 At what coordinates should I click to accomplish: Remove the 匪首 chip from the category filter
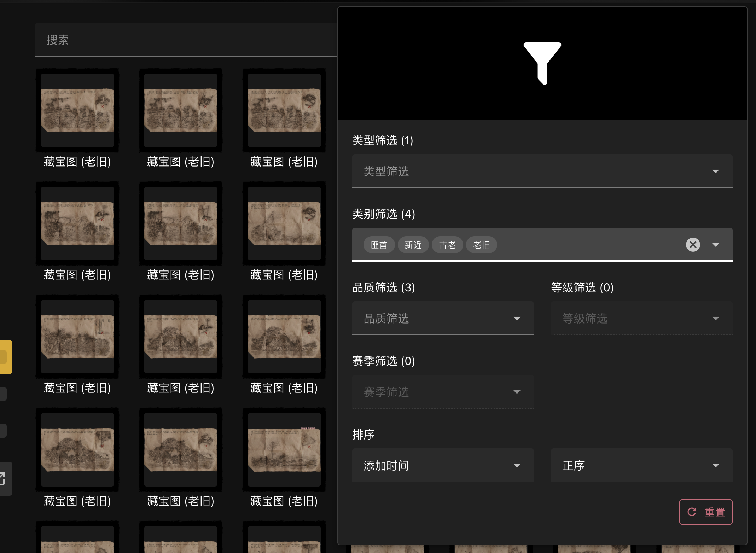[x=379, y=245]
